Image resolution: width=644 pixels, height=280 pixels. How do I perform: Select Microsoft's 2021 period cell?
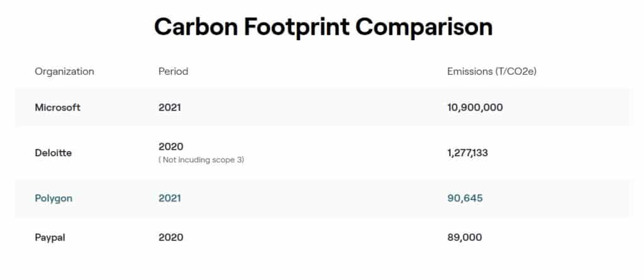tap(170, 108)
